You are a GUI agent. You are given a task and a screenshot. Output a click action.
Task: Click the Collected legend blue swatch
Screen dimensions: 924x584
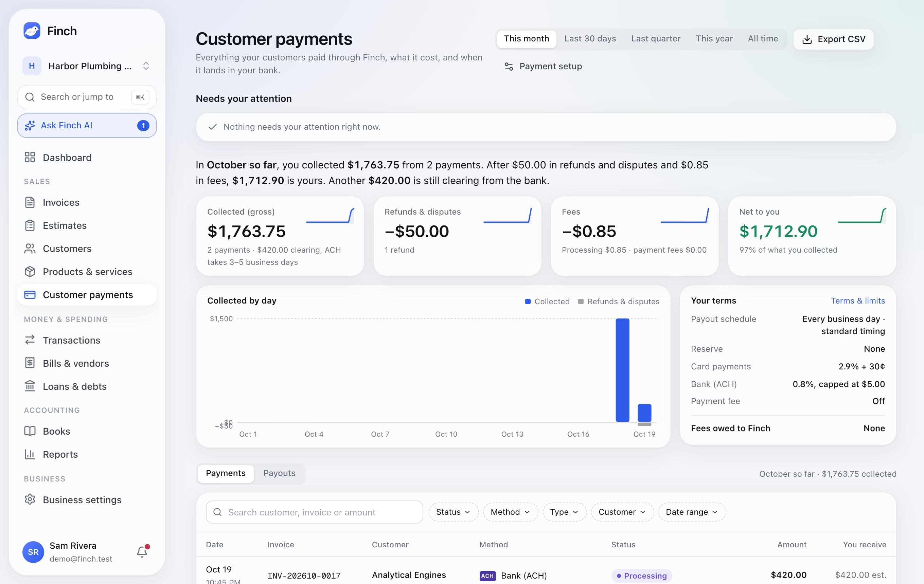(x=528, y=302)
